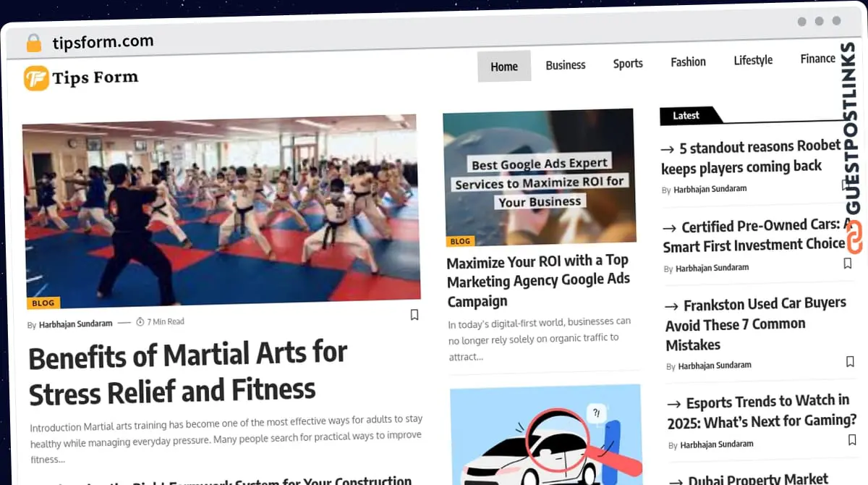Navigate to the Lifestyle category

(752, 61)
